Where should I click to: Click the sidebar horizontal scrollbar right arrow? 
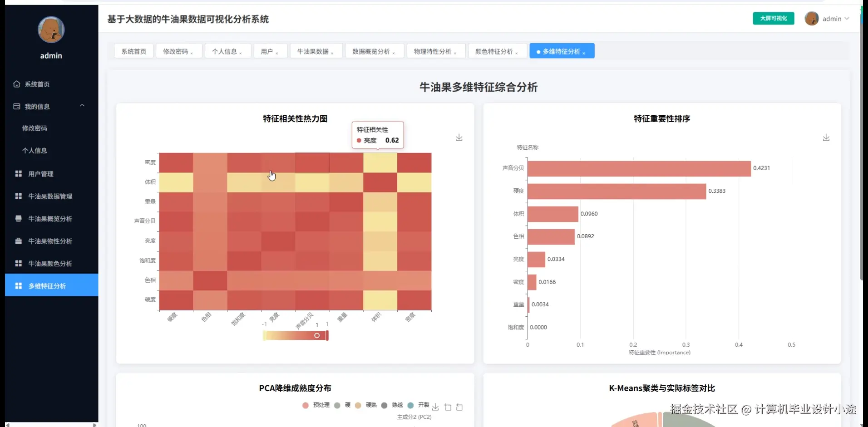94,425
